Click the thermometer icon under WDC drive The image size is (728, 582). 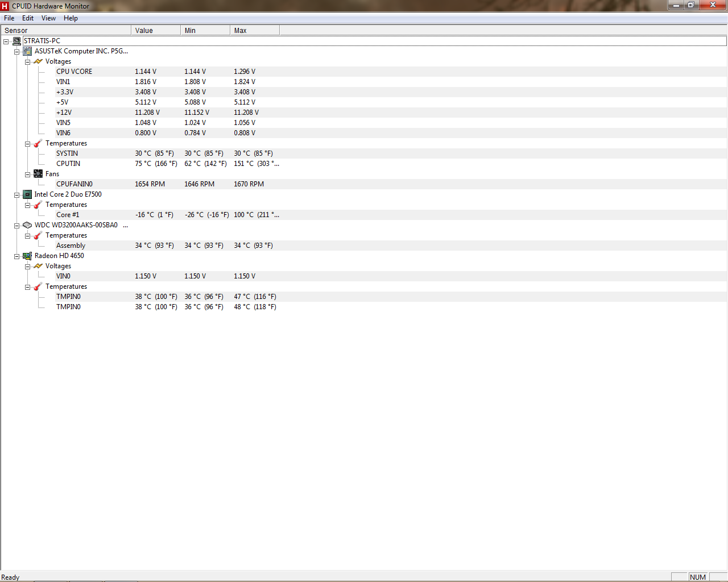pyautogui.click(x=38, y=235)
